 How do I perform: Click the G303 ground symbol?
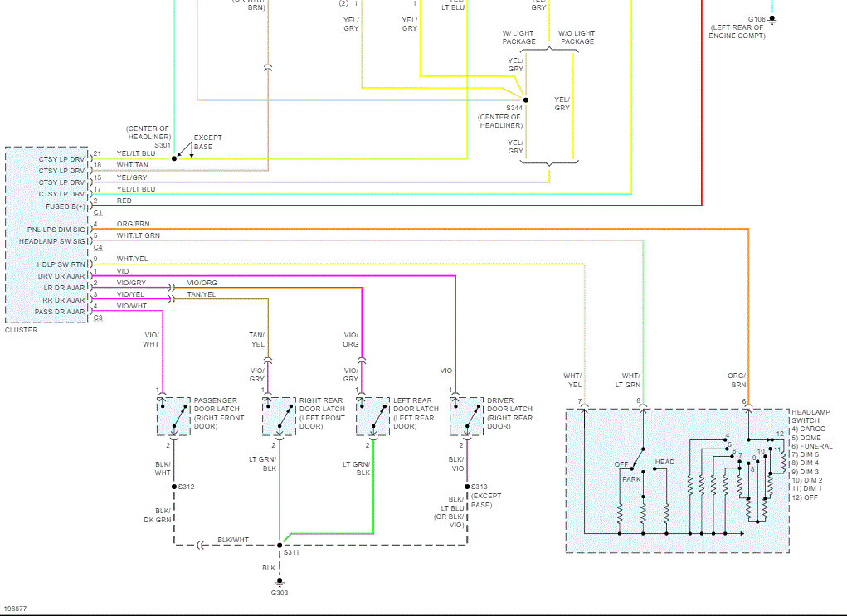pyautogui.click(x=280, y=582)
